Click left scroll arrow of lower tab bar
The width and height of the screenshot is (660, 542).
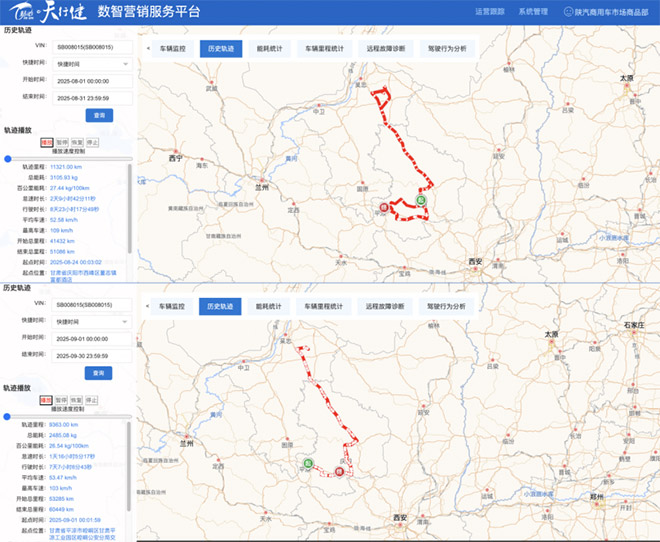tap(149, 306)
